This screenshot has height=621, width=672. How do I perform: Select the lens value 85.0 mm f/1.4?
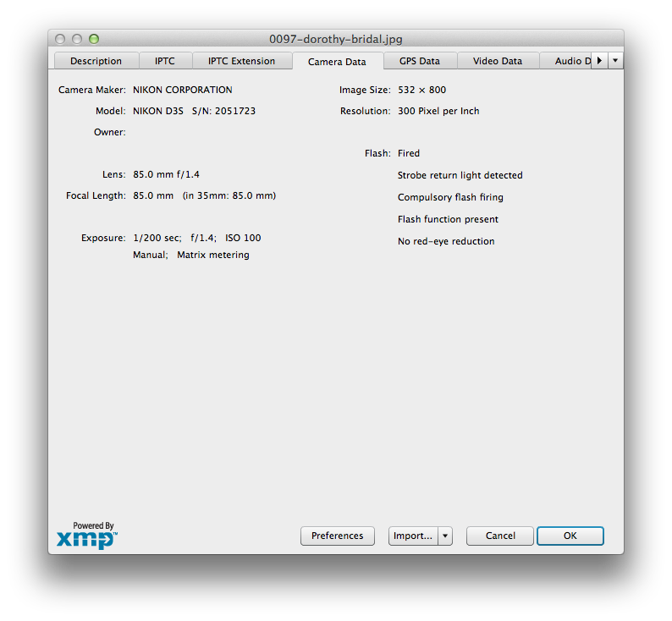pyautogui.click(x=166, y=174)
